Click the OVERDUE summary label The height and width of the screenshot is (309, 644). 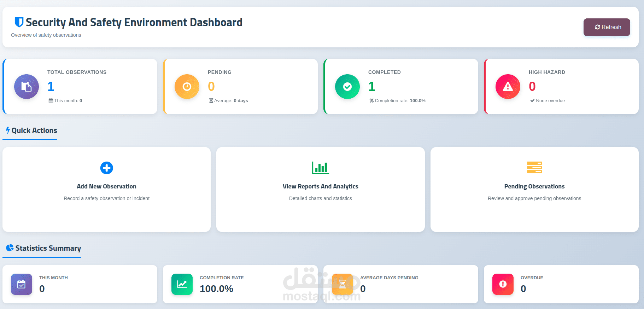532,278
